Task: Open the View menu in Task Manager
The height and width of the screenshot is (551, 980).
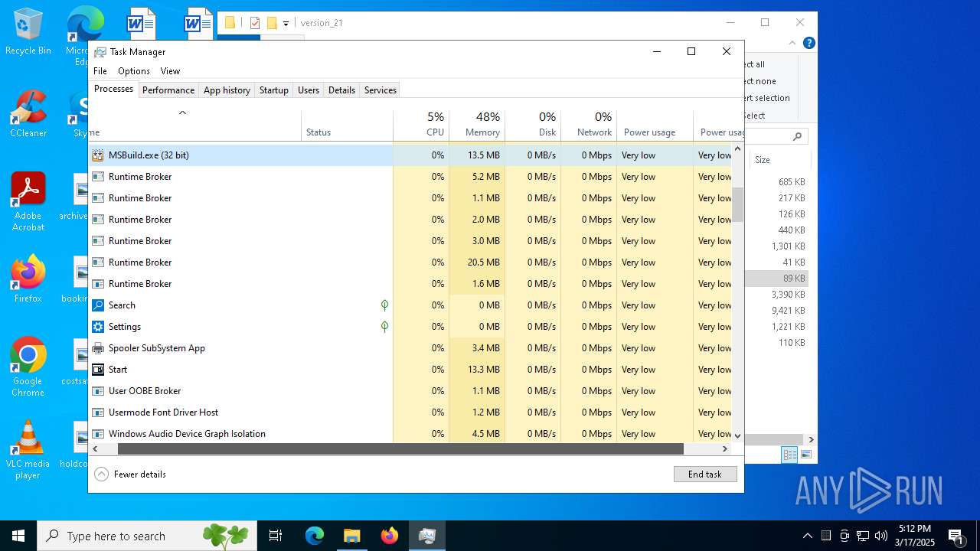Action: pyautogui.click(x=170, y=71)
